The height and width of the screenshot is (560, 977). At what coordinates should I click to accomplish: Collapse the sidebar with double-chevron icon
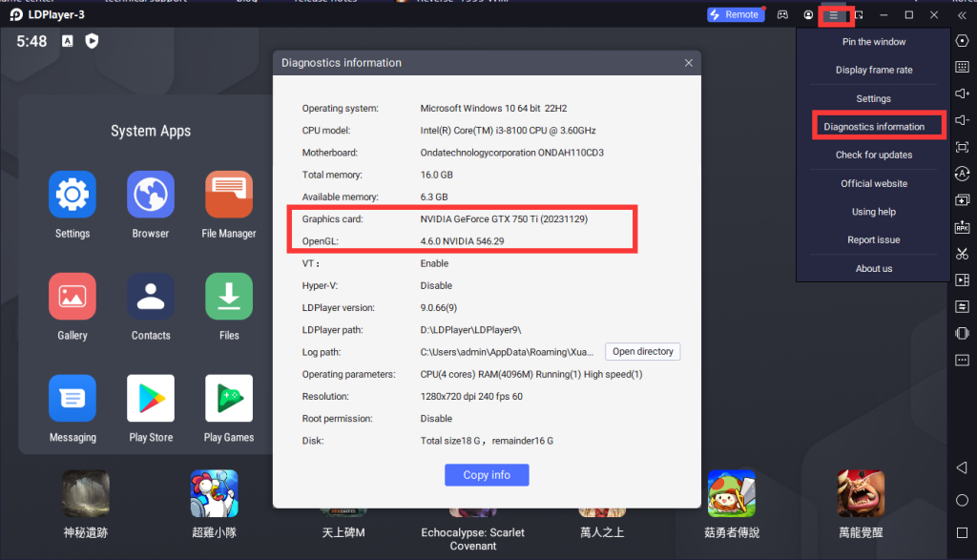click(962, 15)
